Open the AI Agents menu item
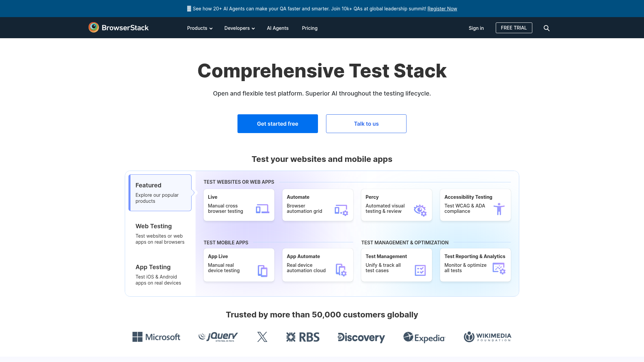The height and width of the screenshot is (362, 644). pyautogui.click(x=277, y=28)
